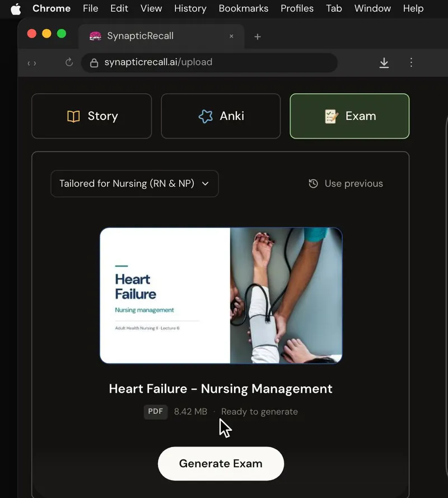The image size is (448, 498).
Task: Click the Generate Exam button
Action: 221,464
